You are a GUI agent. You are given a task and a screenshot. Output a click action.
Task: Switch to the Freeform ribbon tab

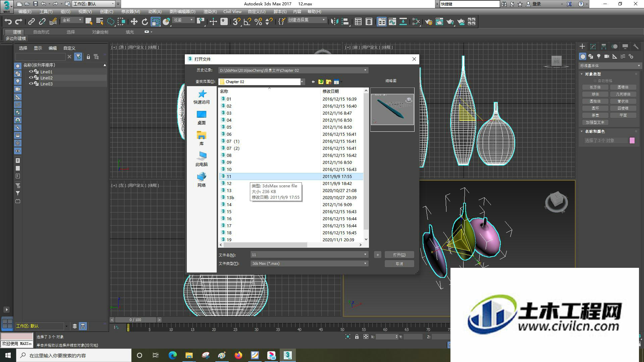[x=41, y=32]
